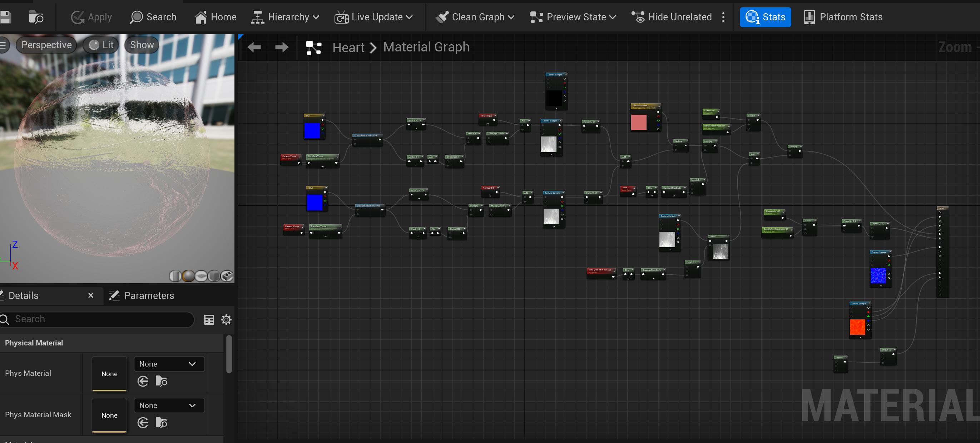
Task: Navigate forward with the right arrow
Action: coord(282,47)
